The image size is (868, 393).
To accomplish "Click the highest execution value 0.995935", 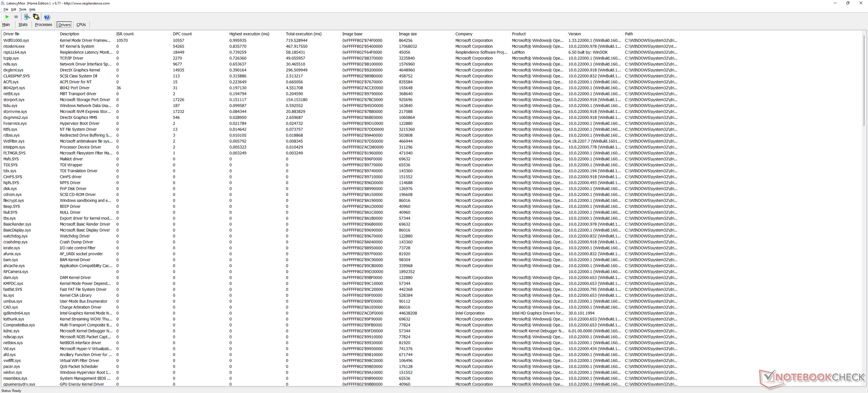I will [238, 41].
